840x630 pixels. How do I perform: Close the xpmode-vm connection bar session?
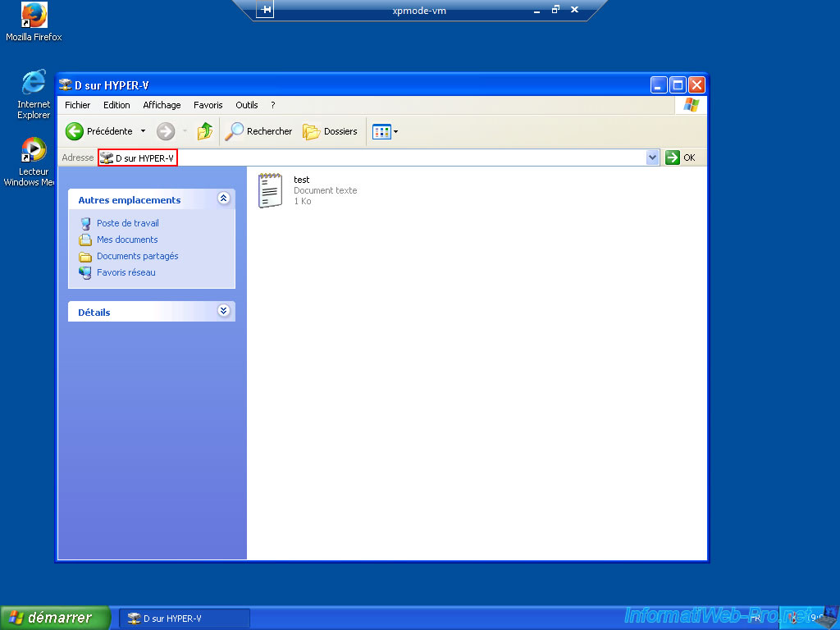point(575,10)
